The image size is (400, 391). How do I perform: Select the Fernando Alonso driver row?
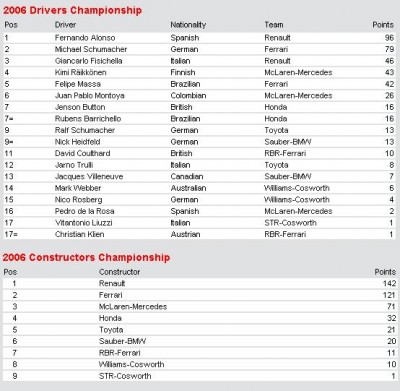199,38
